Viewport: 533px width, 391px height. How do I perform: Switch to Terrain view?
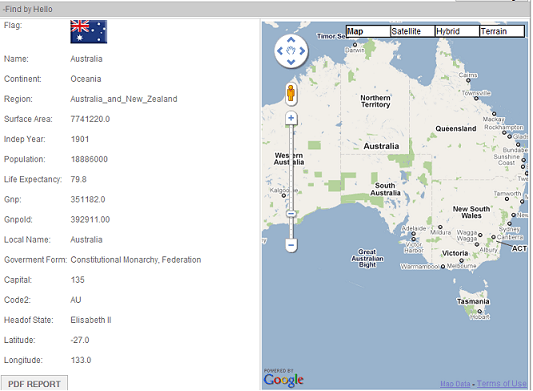[x=502, y=31]
